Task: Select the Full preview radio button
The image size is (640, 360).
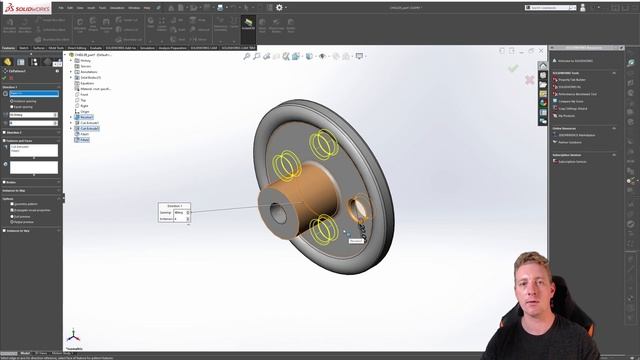Action: (x=12, y=216)
